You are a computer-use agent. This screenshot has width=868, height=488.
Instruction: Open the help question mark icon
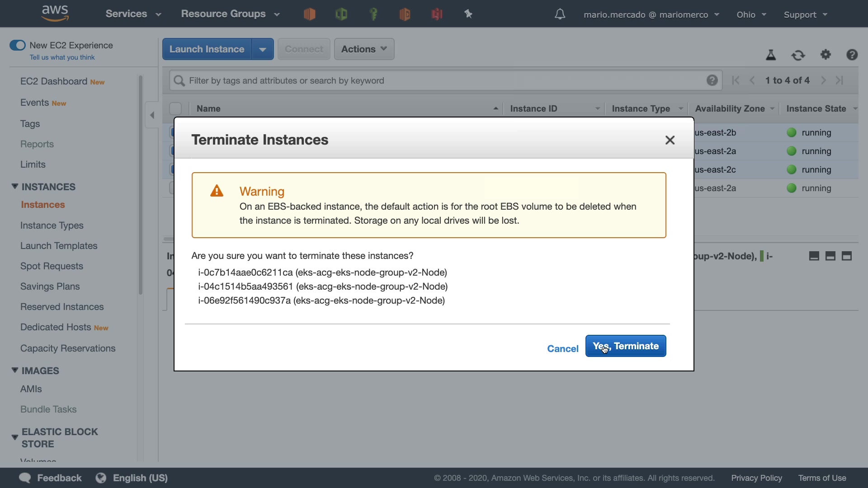[852, 55]
